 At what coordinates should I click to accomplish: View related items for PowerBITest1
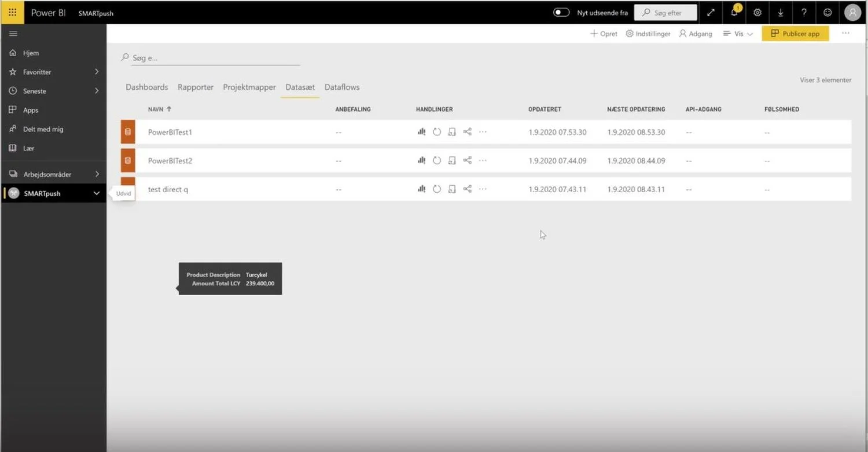pos(468,131)
